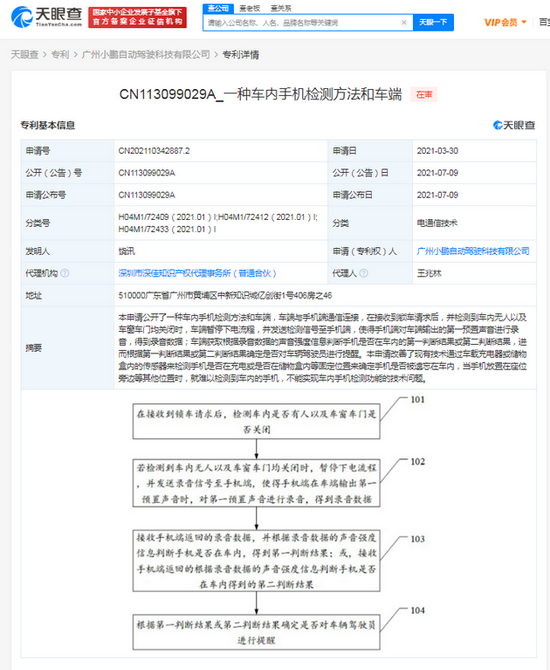Go to 天眼查 breadcrumb home
This screenshot has width=550, height=670.
[24, 55]
